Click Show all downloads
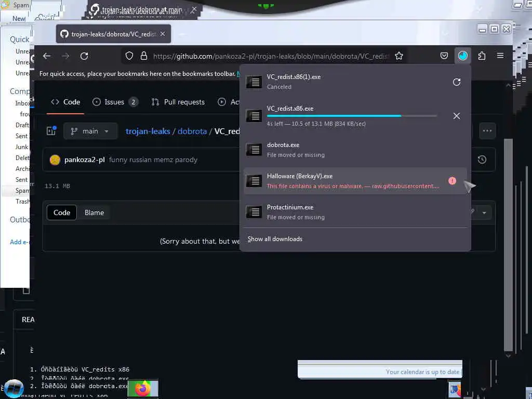This screenshot has height=399, width=532. point(275,239)
